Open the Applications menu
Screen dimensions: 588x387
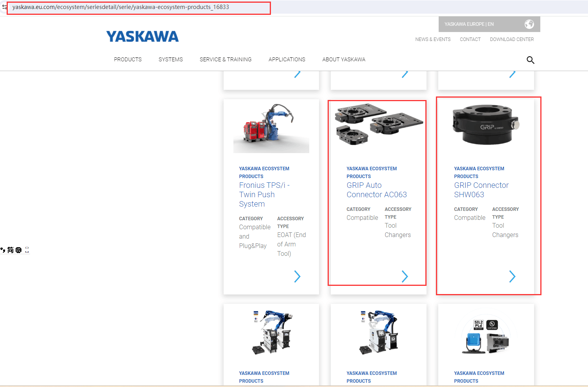[287, 59]
